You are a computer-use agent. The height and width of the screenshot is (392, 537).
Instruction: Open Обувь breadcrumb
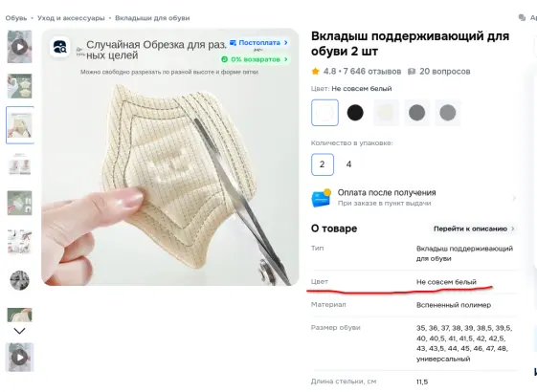click(x=16, y=18)
